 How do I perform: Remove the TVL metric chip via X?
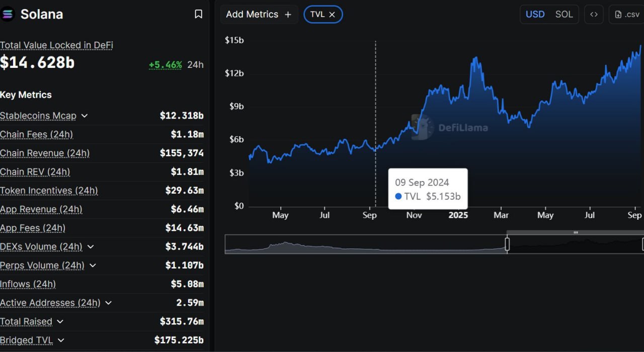pyautogui.click(x=332, y=15)
